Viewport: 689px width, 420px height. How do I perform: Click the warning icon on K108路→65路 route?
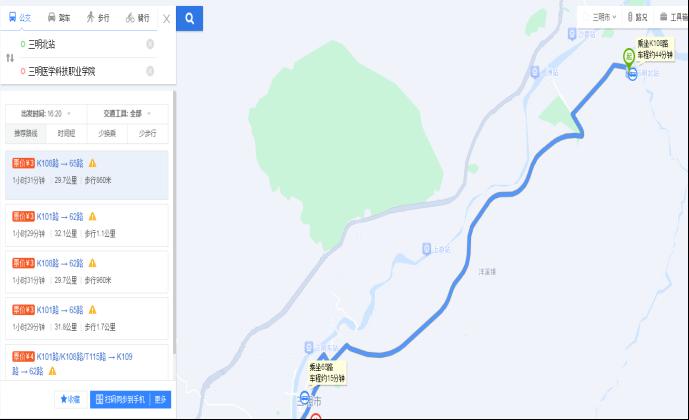tap(92, 163)
